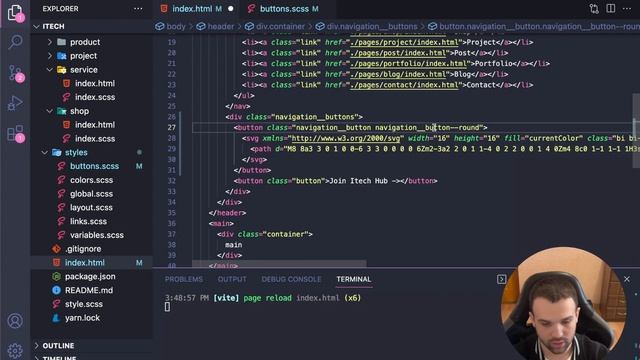Open the Accounts menu icon
Screen dimensions: 640x360
(x=15, y=321)
